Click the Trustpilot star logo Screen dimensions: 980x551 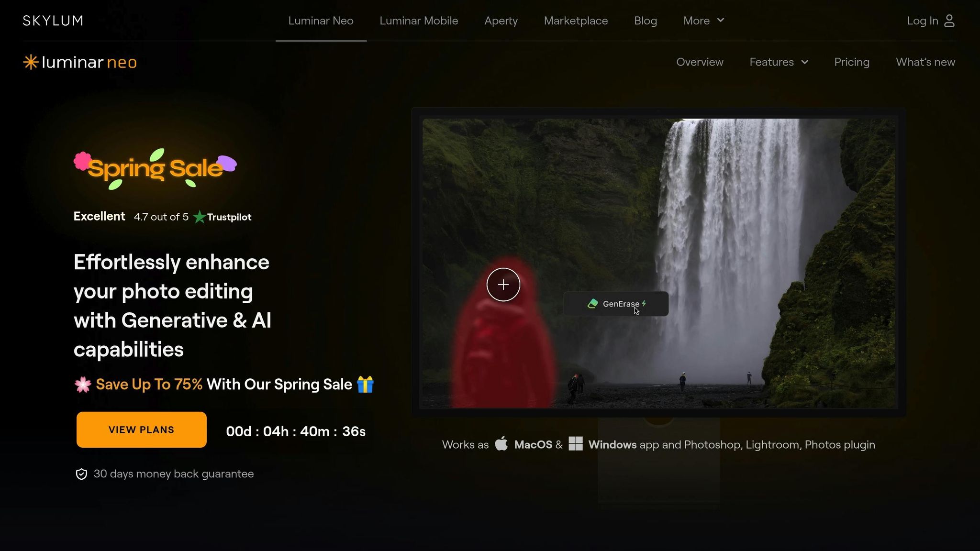pyautogui.click(x=200, y=217)
